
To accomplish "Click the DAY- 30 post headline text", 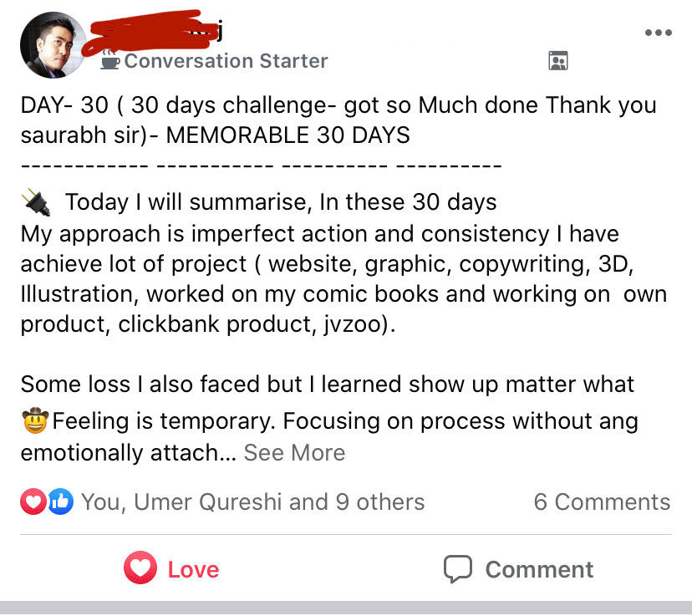I will pos(338,120).
